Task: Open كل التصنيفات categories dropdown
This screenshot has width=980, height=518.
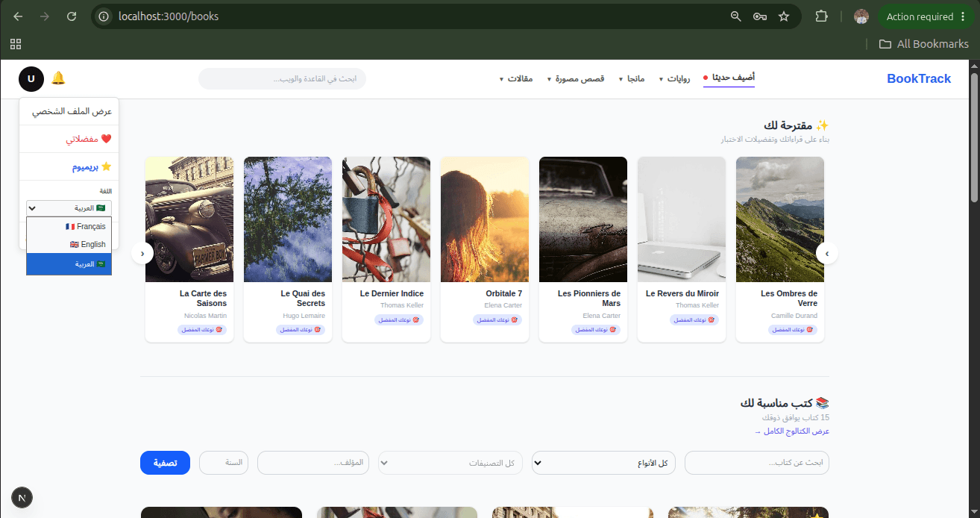Action: (x=450, y=463)
